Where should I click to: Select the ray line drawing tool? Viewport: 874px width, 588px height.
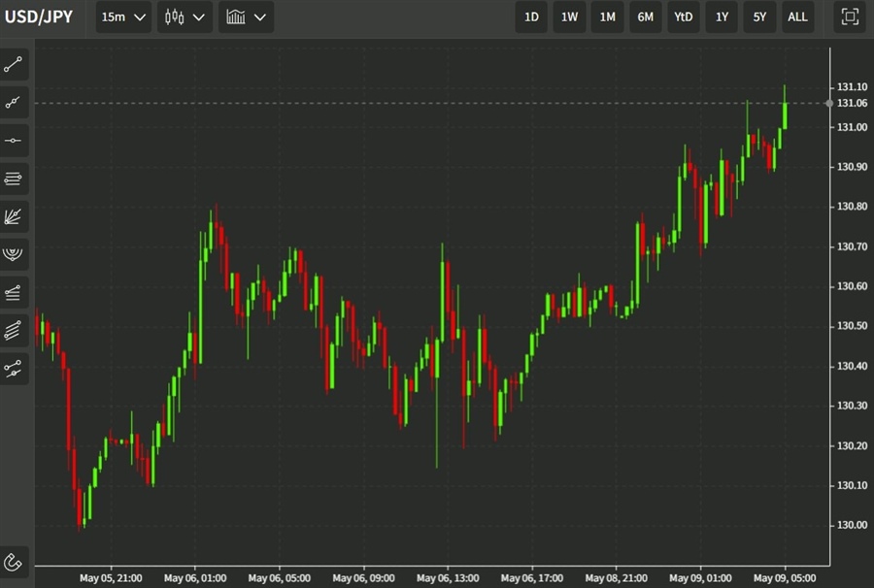click(x=14, y=103)
